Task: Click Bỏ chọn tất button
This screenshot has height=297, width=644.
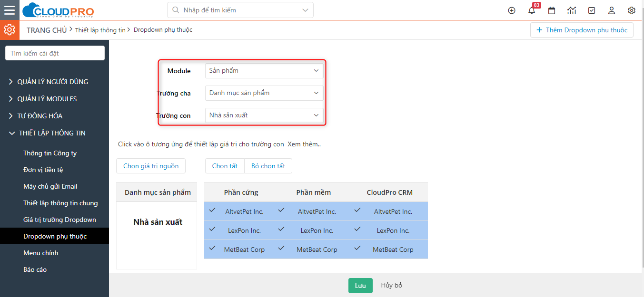Action: 268,166
